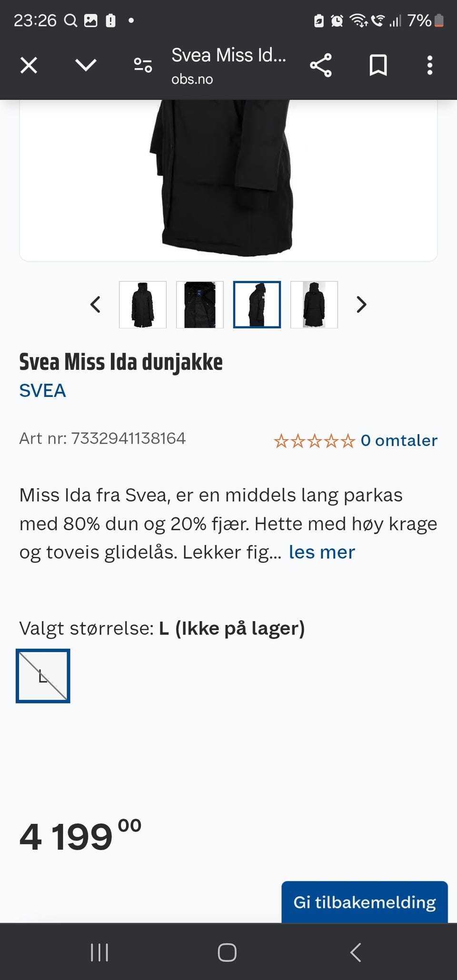Select size L option
Viewport: 457px width, 980px height.
43,676
